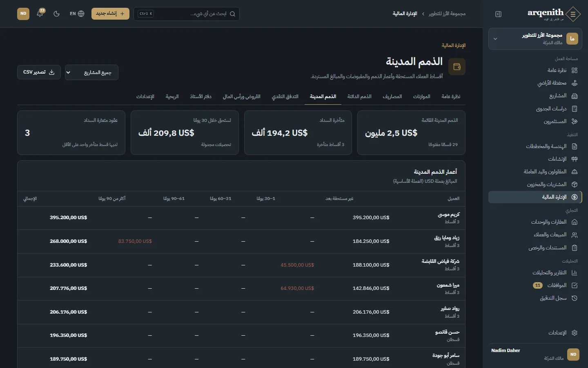588x368 pixels.
Task: Collapse the sidebar panel icon
Action: coord(498,14)
